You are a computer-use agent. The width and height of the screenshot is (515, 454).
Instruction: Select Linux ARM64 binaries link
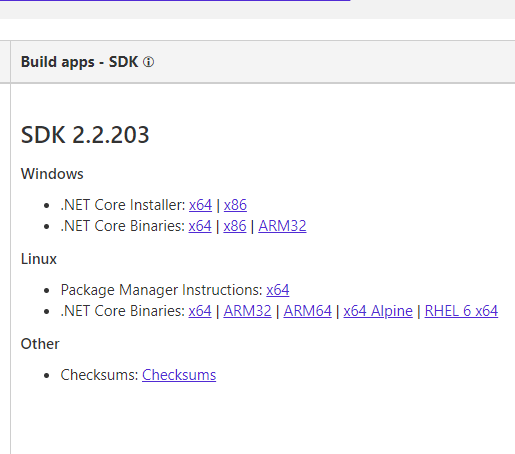point(308,311)
